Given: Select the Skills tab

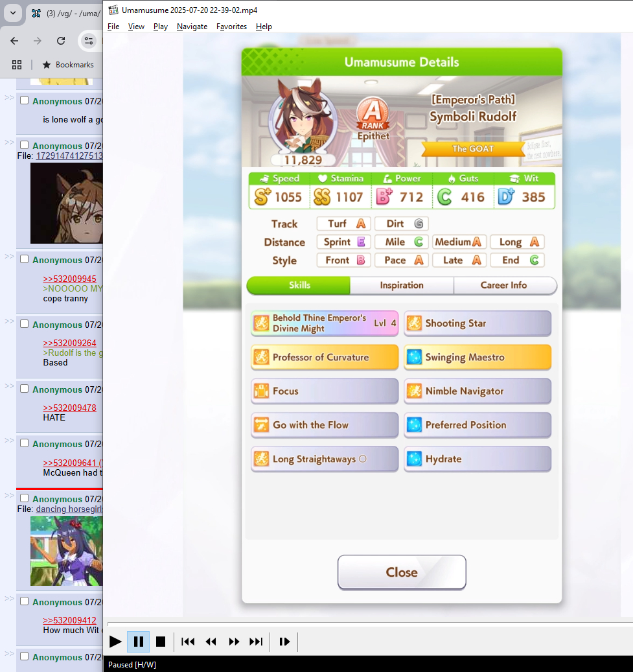Looking at the screenshot, I should [299, 285].
